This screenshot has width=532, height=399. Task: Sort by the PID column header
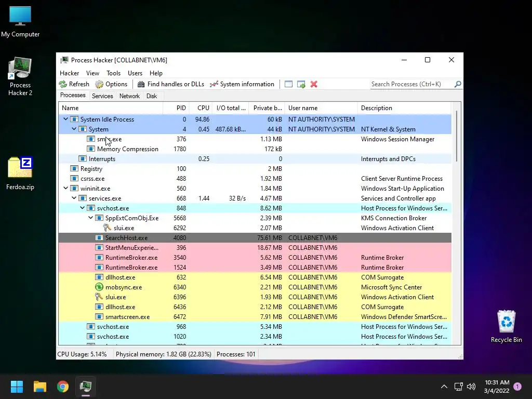point(176,108)
